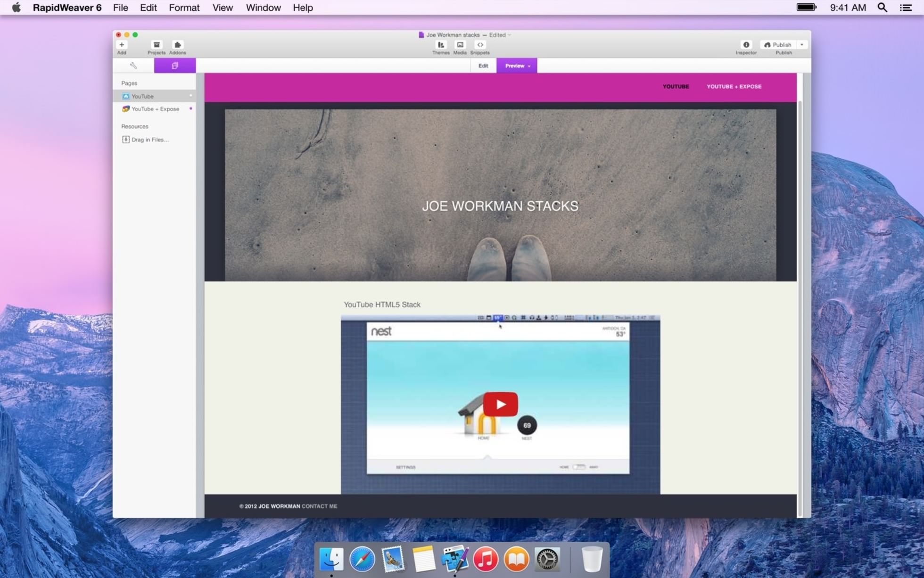Open the Media browser icon

[x=460, y=45]
